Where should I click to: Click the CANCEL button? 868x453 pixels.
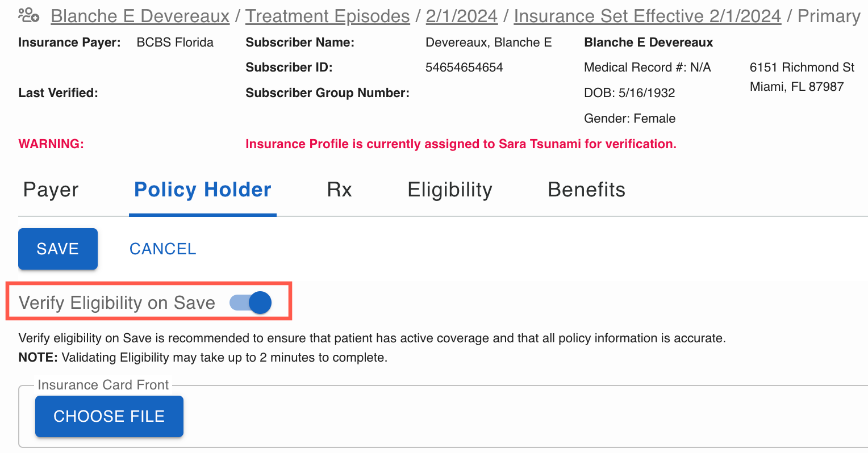point(163,249)
